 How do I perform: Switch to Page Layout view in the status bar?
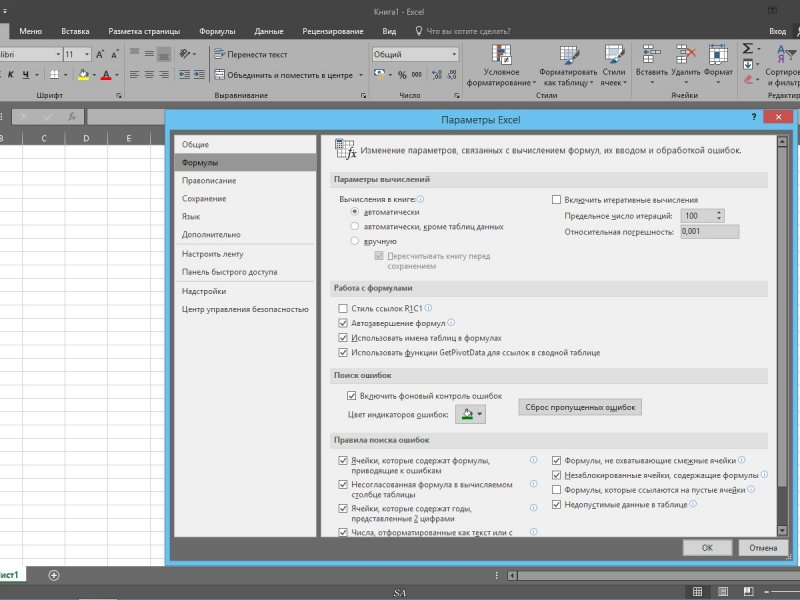pos(723,591)
